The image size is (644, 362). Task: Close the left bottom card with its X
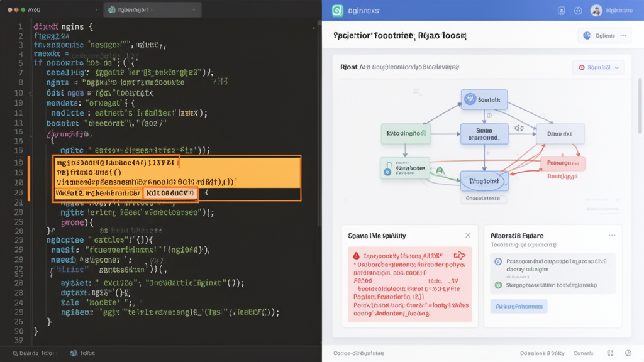tap(468, 236)
